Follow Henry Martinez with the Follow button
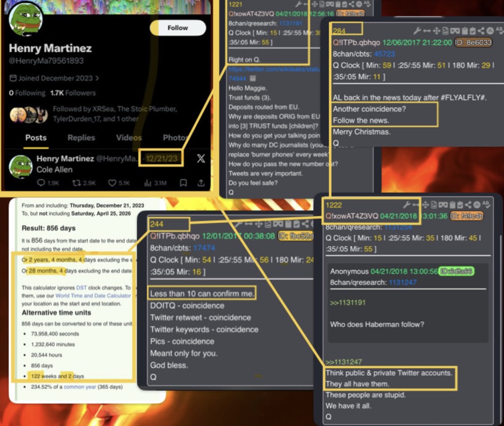The image size is (504, 426). 178,28
